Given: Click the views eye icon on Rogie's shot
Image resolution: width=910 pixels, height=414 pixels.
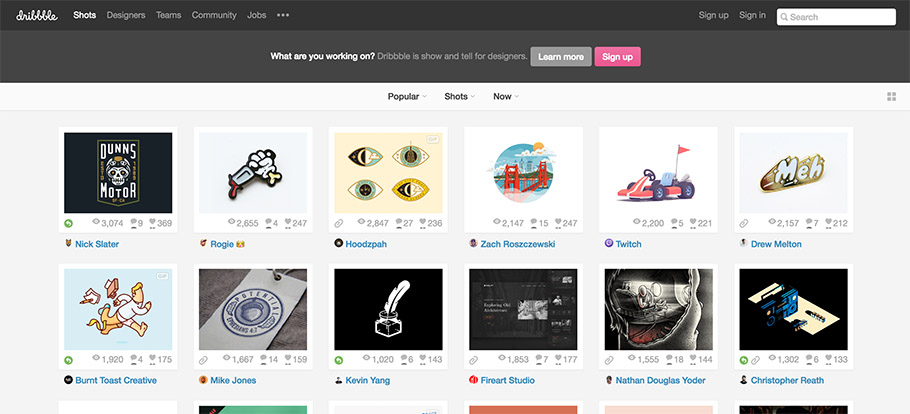Looking at the screenshot, I should (232, 223).
